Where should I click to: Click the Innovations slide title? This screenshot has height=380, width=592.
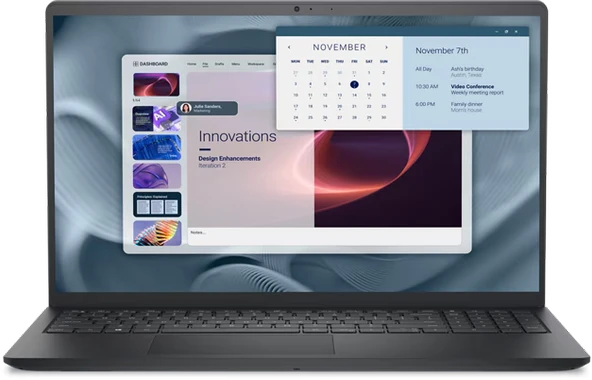coord(237,136)
